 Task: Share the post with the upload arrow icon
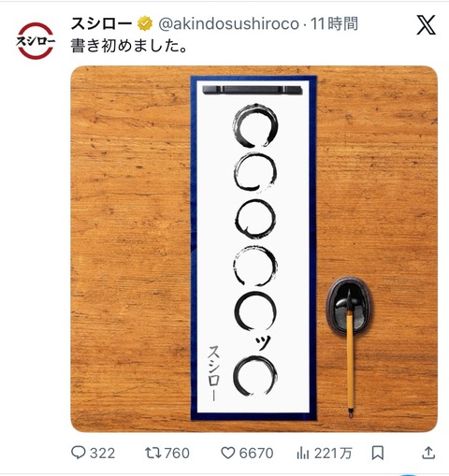[428, 453]
